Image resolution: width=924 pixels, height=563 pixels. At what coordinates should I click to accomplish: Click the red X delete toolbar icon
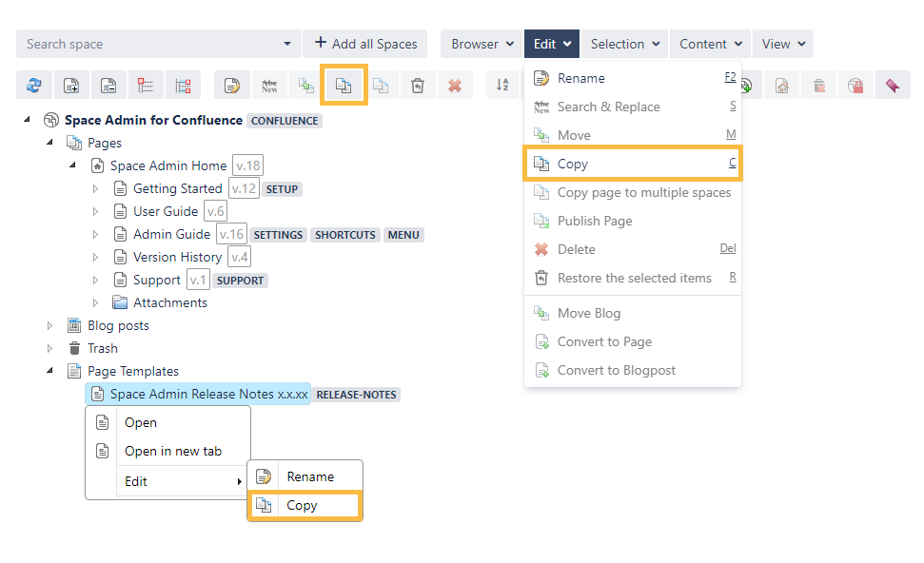tap(454, 86)
